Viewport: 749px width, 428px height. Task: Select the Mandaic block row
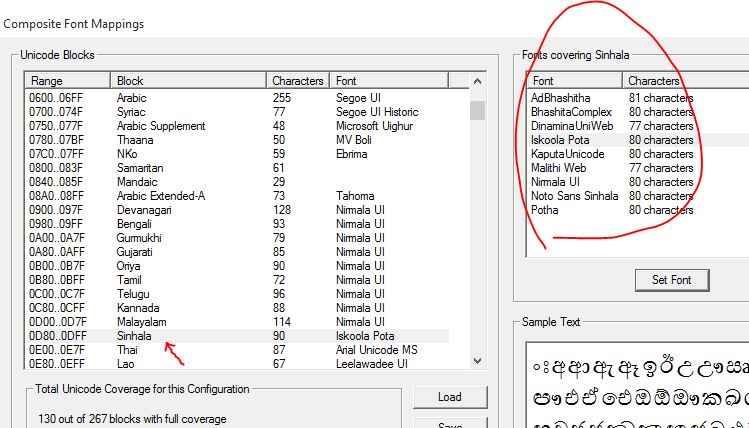pyautogui.click(x=237, y=182)
